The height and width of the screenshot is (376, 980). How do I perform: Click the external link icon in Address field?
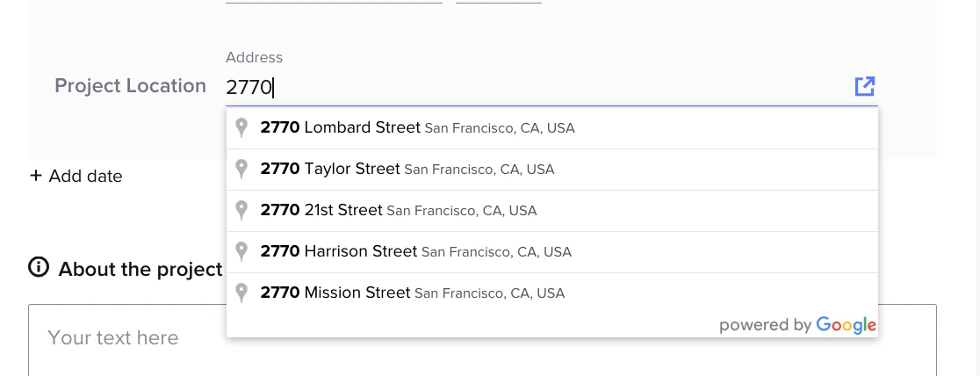865,86
